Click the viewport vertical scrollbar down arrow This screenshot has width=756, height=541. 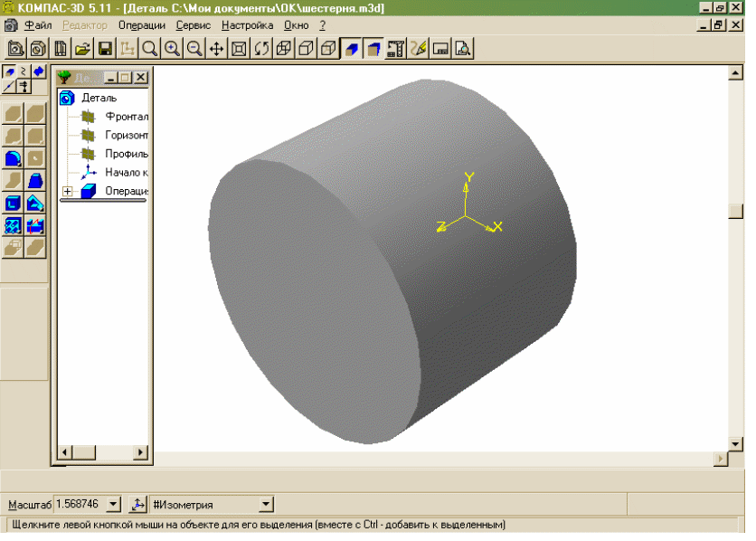click(x=734, y=443)
